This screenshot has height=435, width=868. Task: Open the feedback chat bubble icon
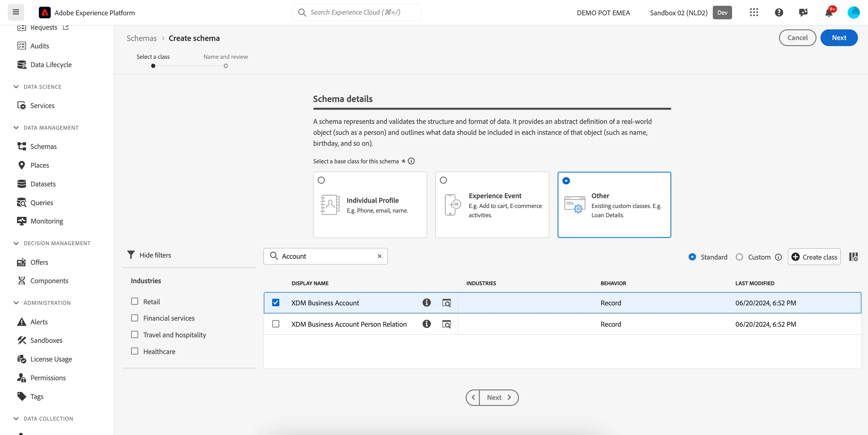(x=803, y=12)
